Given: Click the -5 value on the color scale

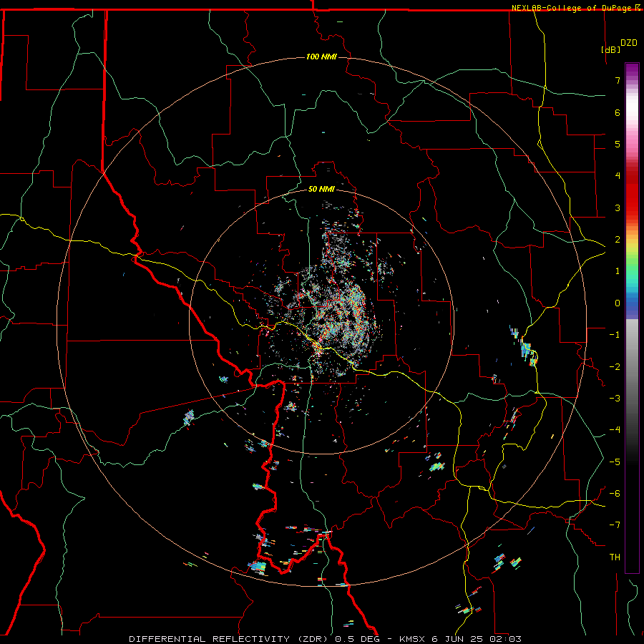Looking at the screenshot, I should 615,462.
